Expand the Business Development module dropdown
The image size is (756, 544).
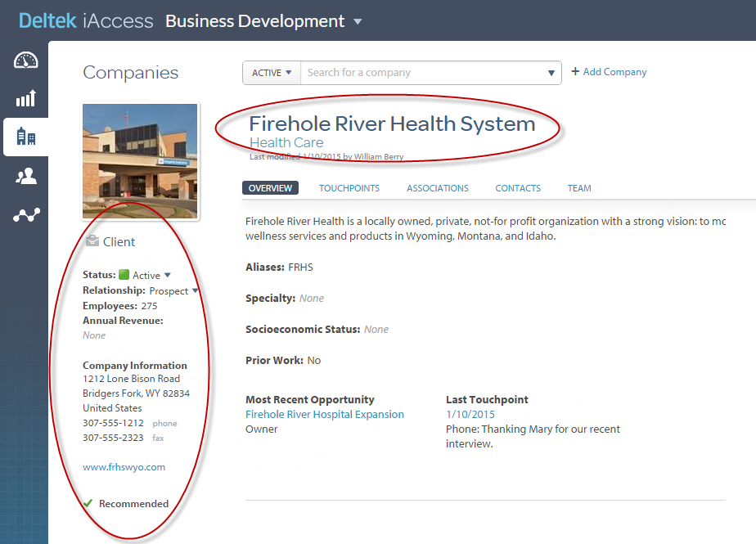pyautogui.click(x=358, y=22)
